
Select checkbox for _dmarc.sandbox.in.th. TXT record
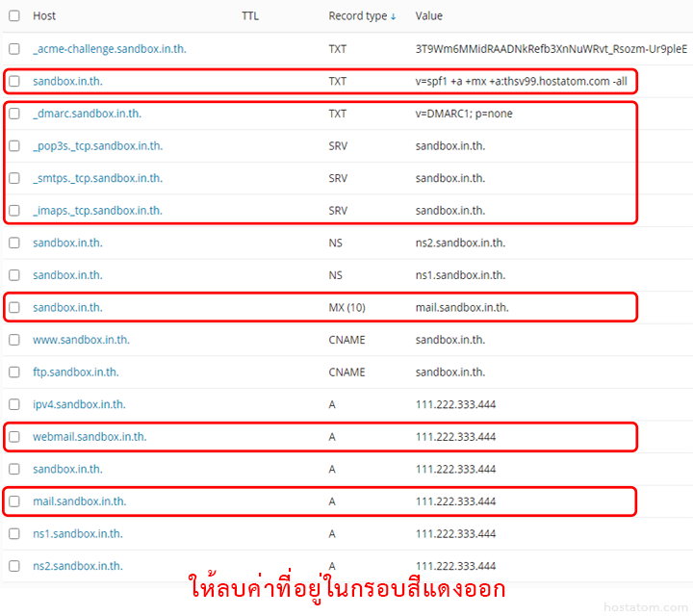tap(13, 114)
